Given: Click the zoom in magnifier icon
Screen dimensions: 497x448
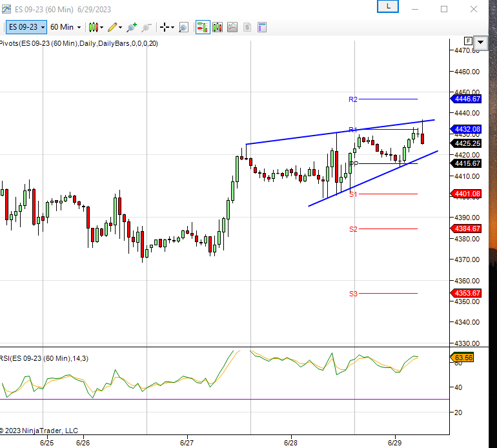Looking at the screenshot, I should (132, 27).
